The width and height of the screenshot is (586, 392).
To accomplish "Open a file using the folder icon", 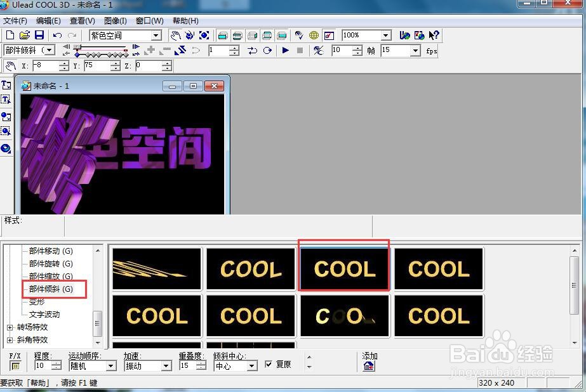I will (25, 36).
